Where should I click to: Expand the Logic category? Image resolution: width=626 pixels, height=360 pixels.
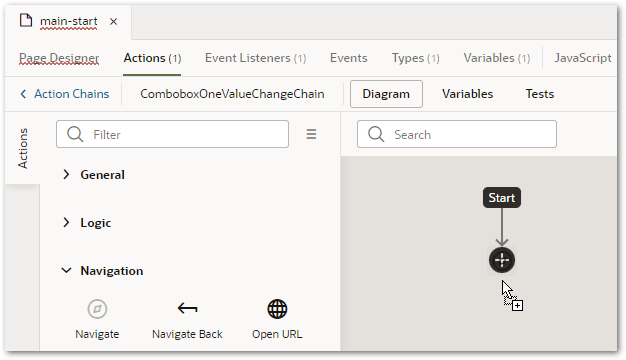pyautogui.click(x=66, y=222)
